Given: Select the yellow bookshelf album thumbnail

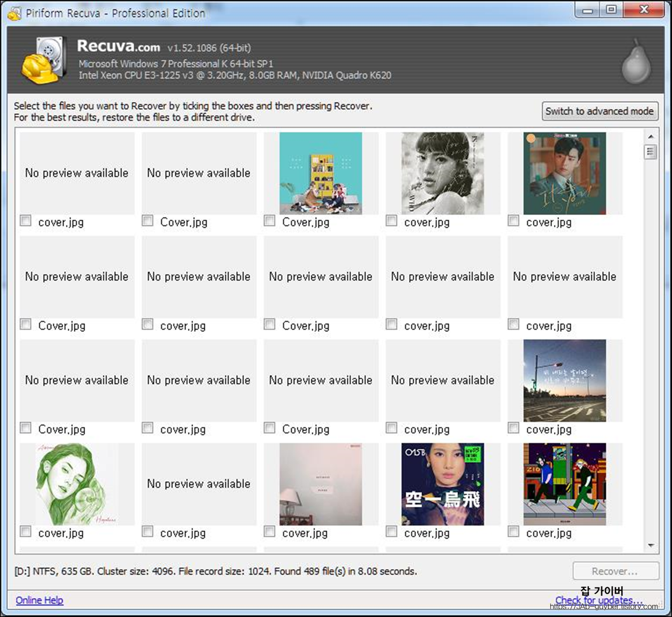Looking at the screenshot, I should click(x=321, y=173).
